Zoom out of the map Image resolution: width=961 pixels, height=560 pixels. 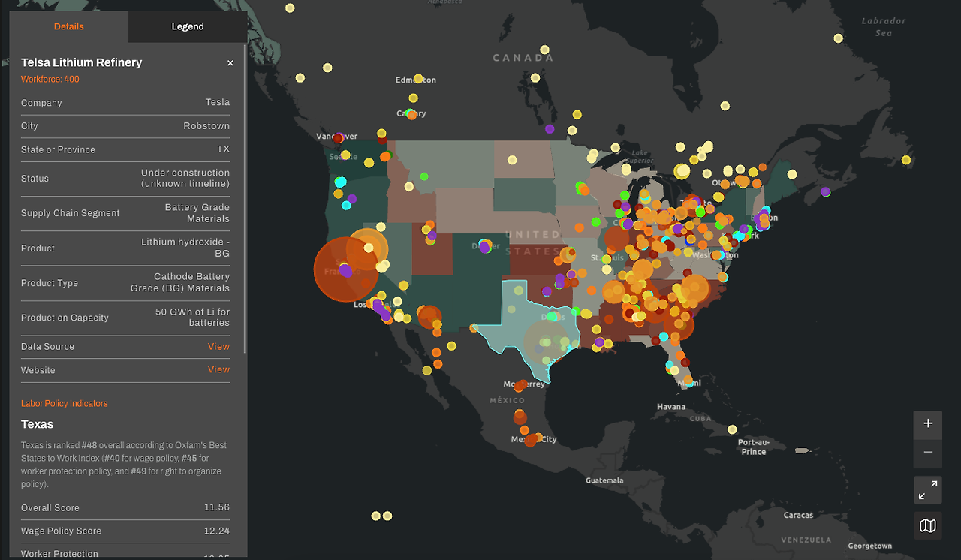click(928, 453)
